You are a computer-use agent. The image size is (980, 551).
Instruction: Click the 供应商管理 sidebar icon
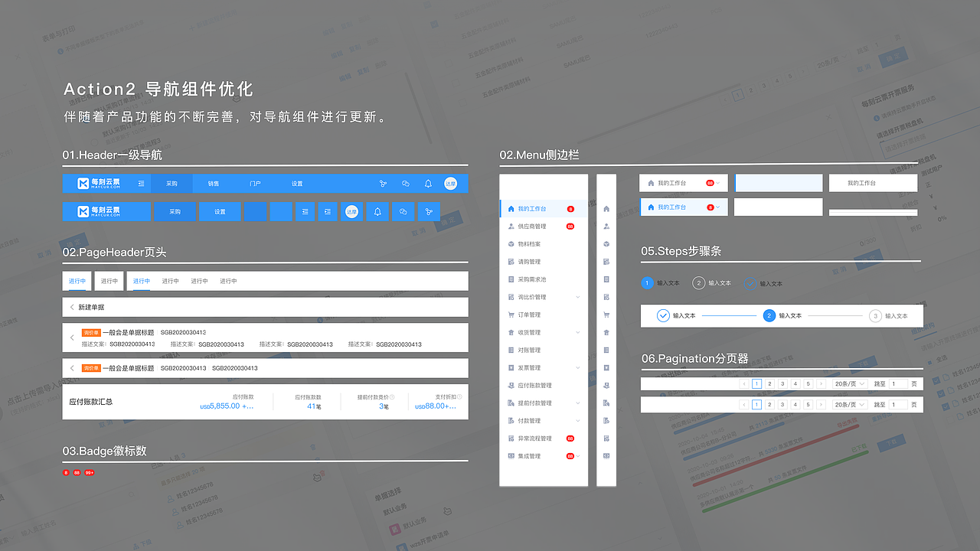click(509, 225)
